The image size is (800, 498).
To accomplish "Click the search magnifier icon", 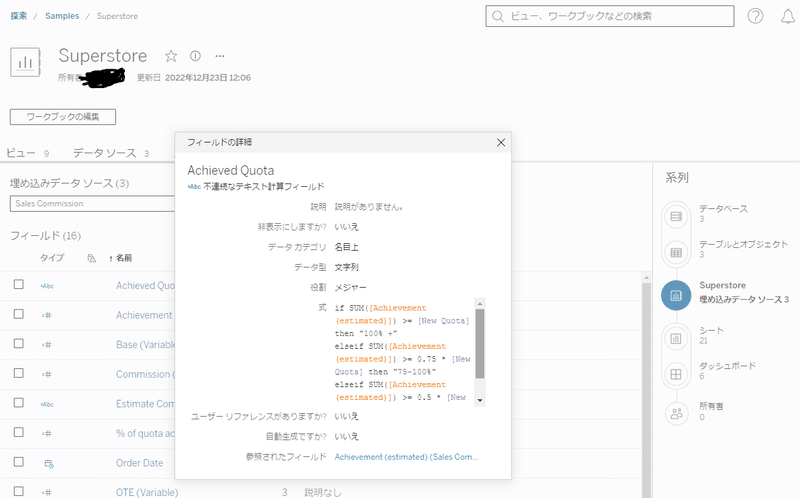I will point(498,16).
